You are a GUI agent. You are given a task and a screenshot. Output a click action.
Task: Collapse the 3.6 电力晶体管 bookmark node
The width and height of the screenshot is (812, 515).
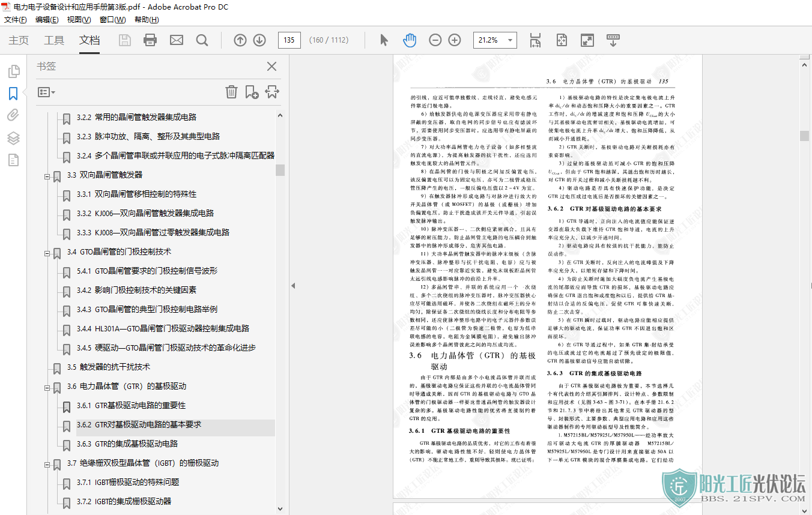47,388
